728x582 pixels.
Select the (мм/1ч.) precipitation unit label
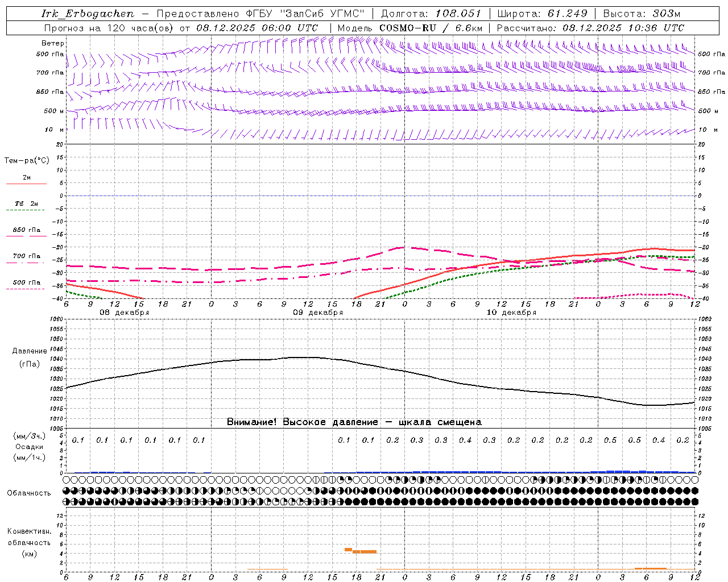pos(30,458)
